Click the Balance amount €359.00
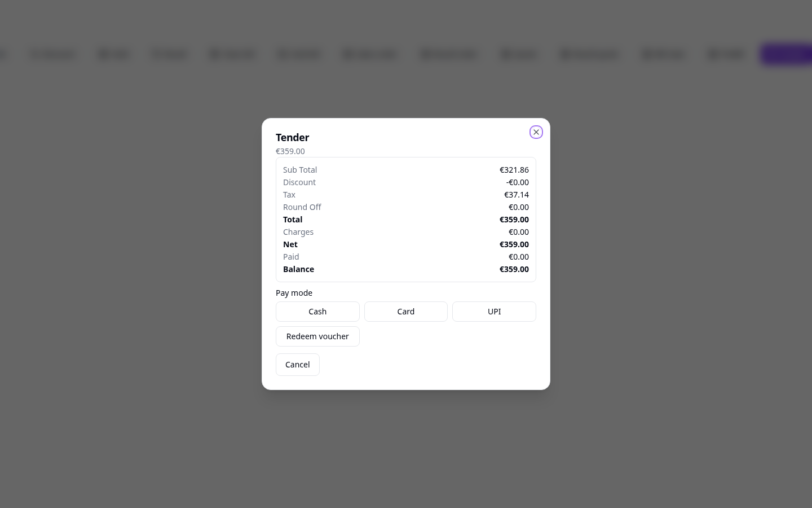 (x=514, y=269)
